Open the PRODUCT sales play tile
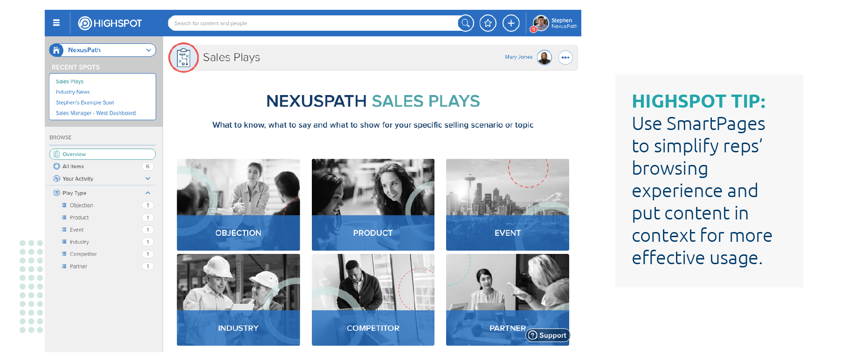This screenshot has height=362, width=868. coord(373,205)
